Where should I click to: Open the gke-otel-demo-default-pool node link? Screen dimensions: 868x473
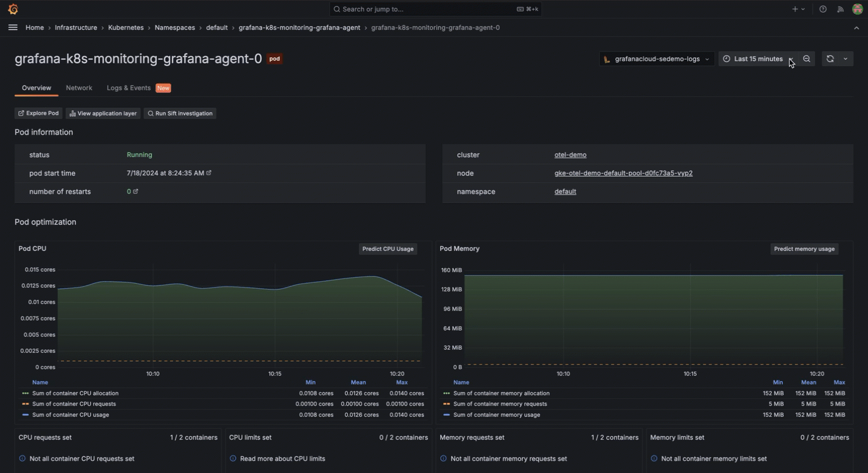point(623,173)
